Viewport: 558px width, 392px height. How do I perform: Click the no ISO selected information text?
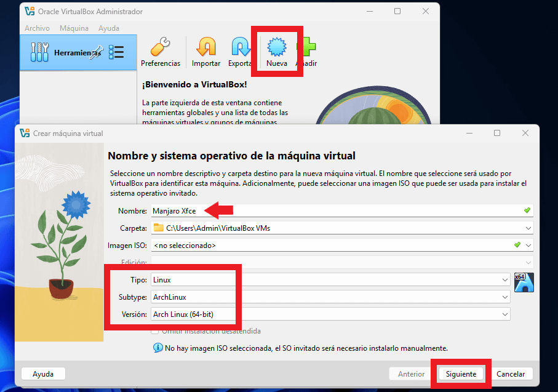[306, 348]
